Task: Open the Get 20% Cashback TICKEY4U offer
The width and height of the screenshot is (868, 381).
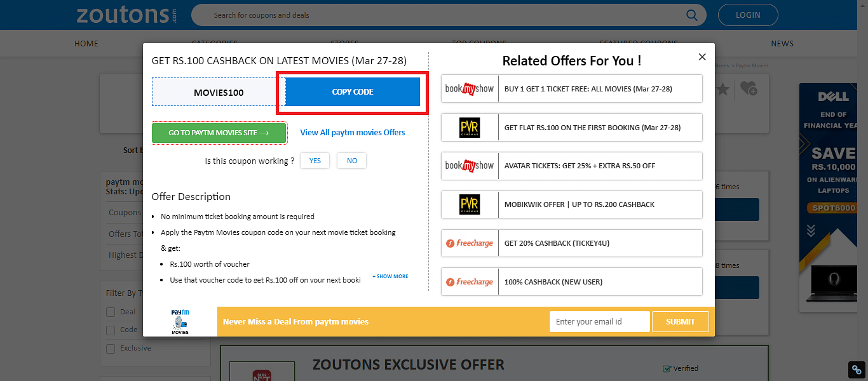Action: tap(572, 243)
